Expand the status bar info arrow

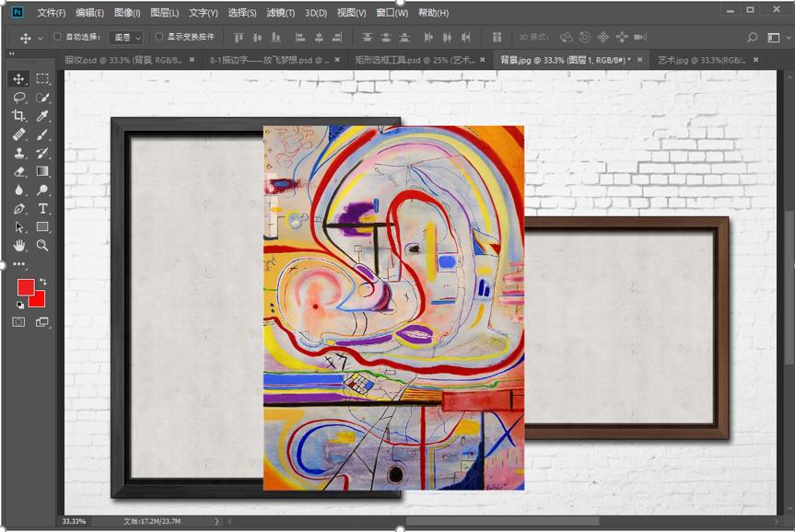coord(217,522)
